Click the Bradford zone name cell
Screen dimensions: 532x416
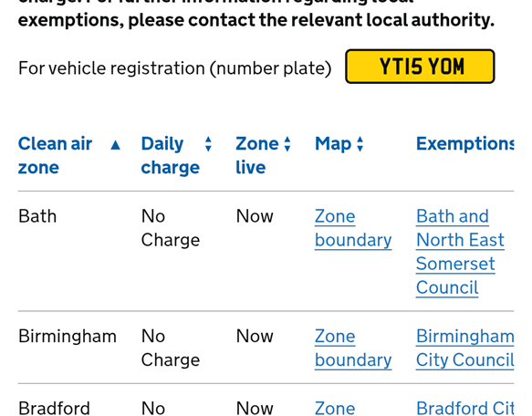(54, 408)
